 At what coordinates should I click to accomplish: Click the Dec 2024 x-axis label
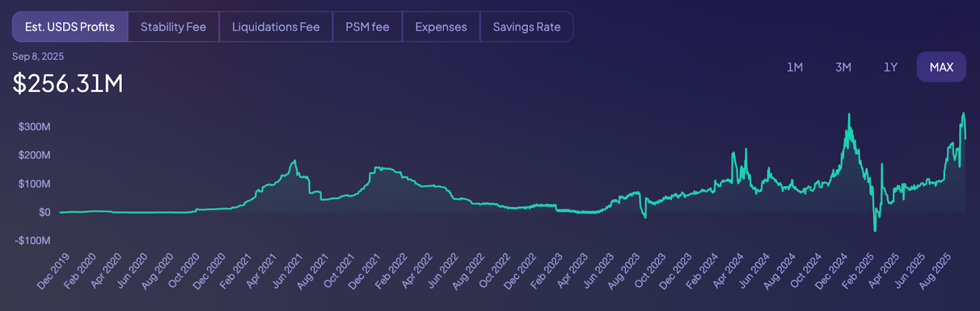point(832,271)
